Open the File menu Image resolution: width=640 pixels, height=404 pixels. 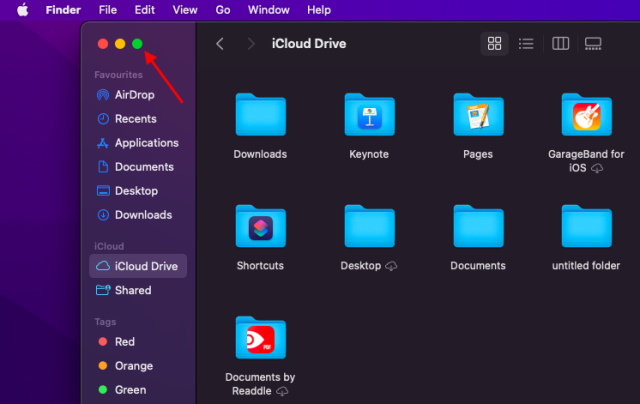click(x=108, y=9)
